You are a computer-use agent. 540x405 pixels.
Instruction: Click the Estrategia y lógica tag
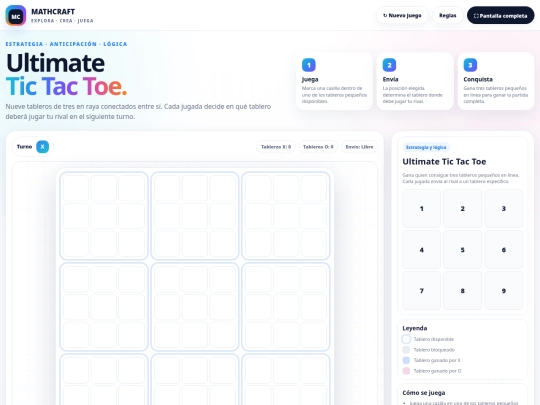[426, 147]
